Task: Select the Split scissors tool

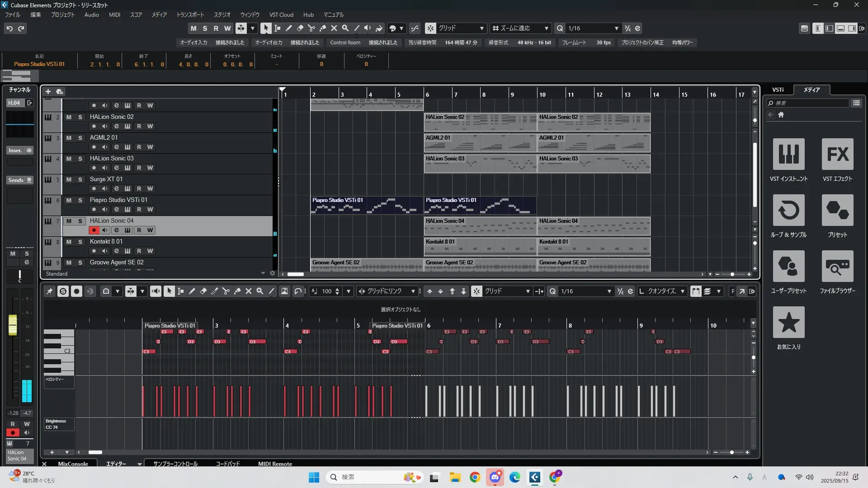Action: point(311,28)
